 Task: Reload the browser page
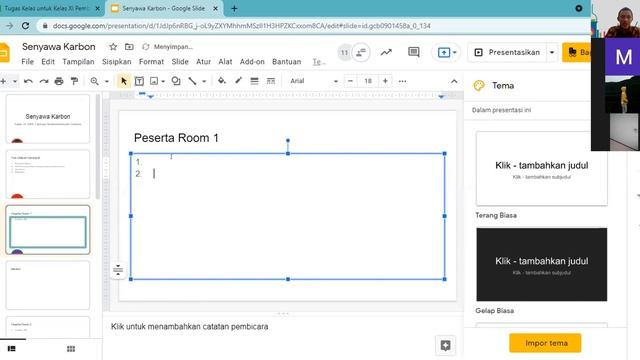(x=25, y=26)
